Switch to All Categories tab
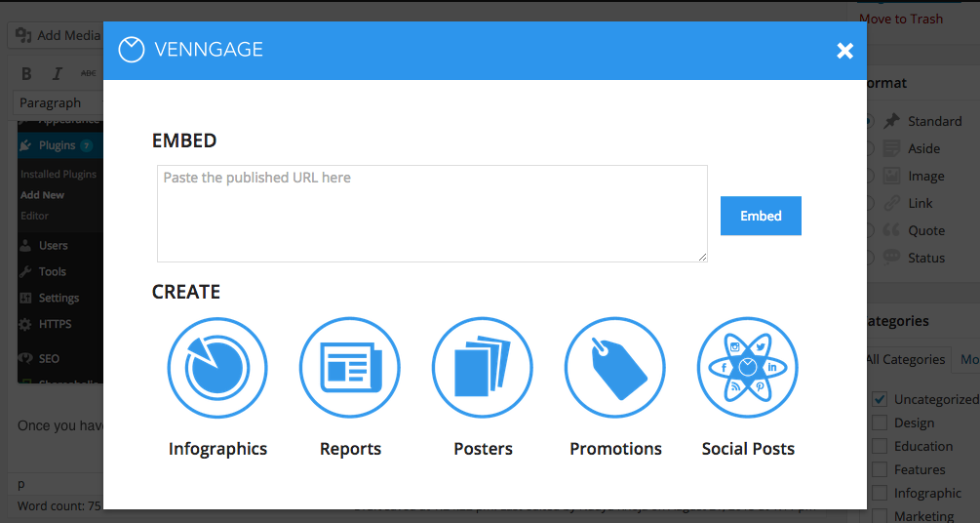Image resolution: width=980 pixels, height=523 pixels. [x=906, y=359]
